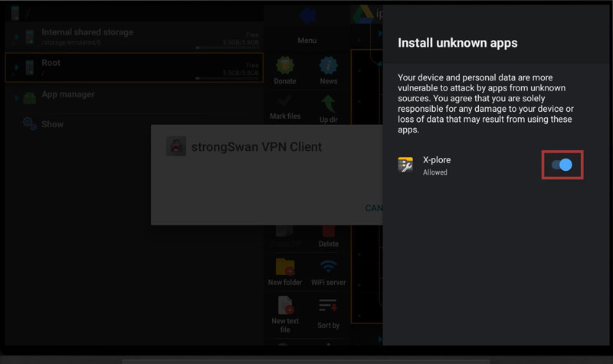Image resolution: width=613 pixels, height=364 pixels.
Task: Click the strongSwan VPN Client app icon
Action: click(177, 146)
